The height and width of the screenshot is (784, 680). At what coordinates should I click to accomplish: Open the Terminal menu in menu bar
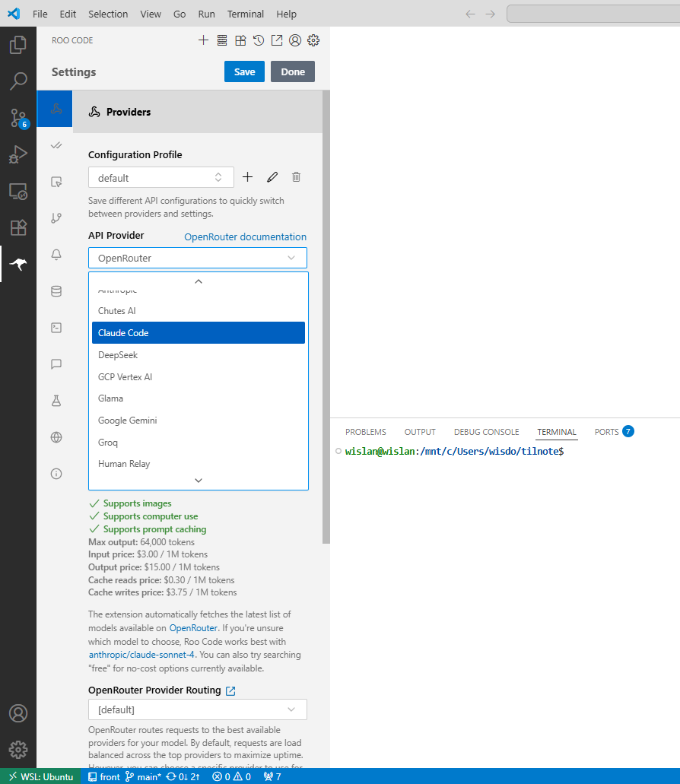click(x=246, y=14)
